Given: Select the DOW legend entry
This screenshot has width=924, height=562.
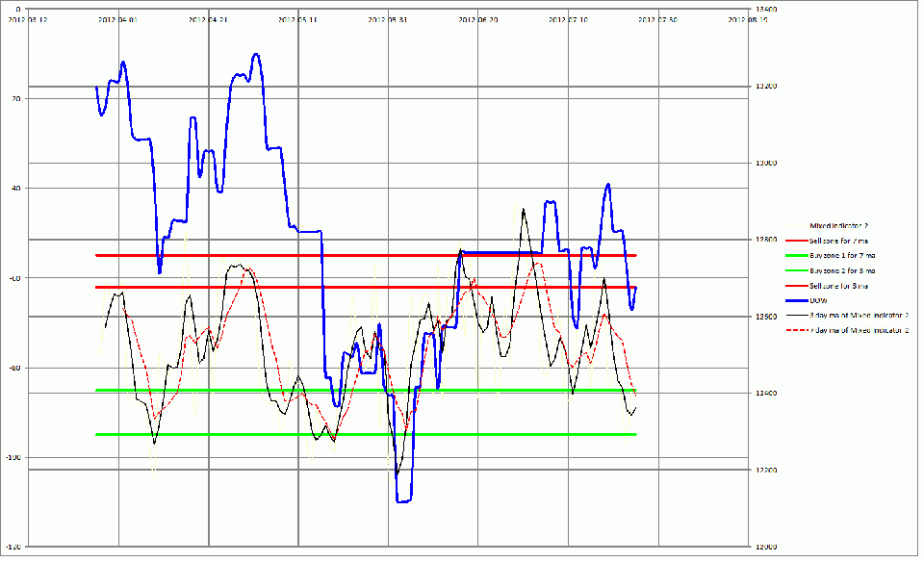Looking at the screenshot, I should (x=807, y=301).
